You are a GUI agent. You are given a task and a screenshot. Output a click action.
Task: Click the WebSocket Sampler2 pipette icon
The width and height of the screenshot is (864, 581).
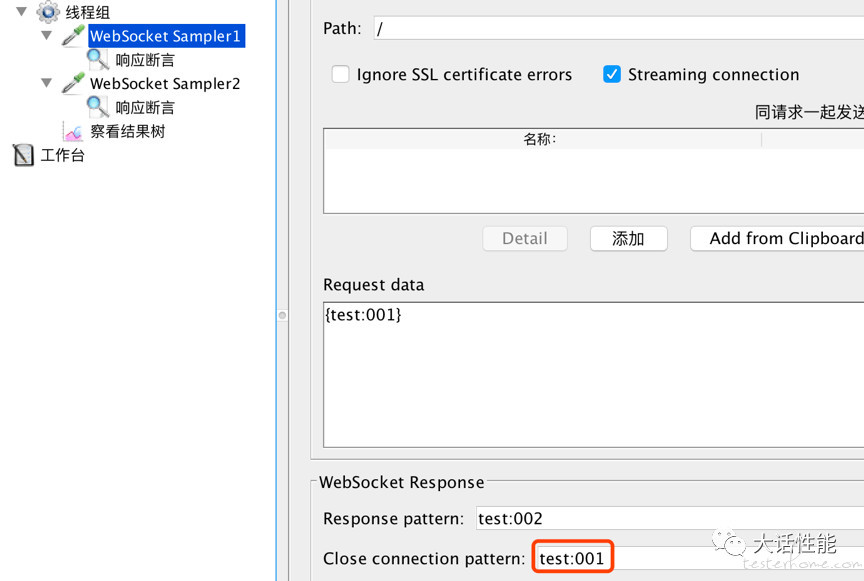pyautogui.click(x=73, y=83)
